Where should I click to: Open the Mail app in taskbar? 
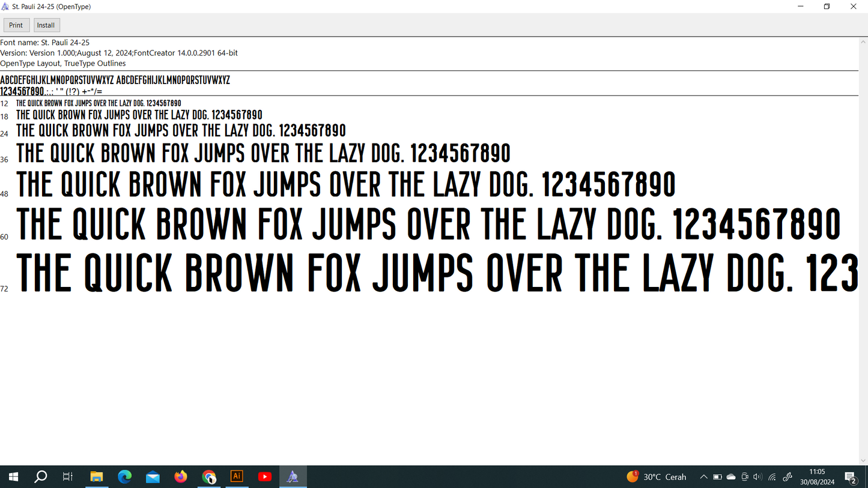coord(153,477)
